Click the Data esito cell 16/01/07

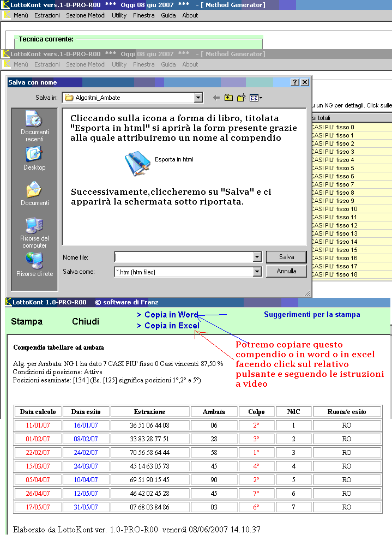tap(86, 425)
